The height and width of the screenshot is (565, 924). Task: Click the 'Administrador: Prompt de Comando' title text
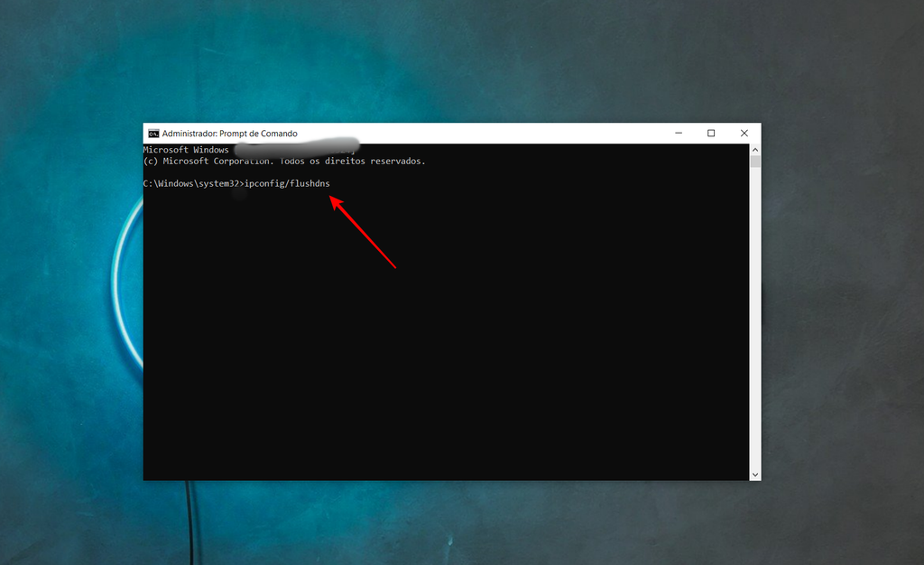pyautogui.click(x=229, y=134)
